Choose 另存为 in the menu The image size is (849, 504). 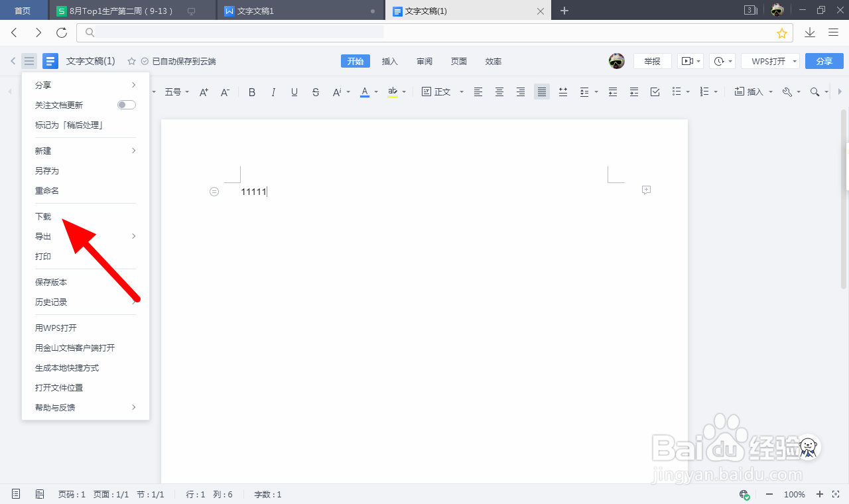pyautogui.click(x=47, y=170)
